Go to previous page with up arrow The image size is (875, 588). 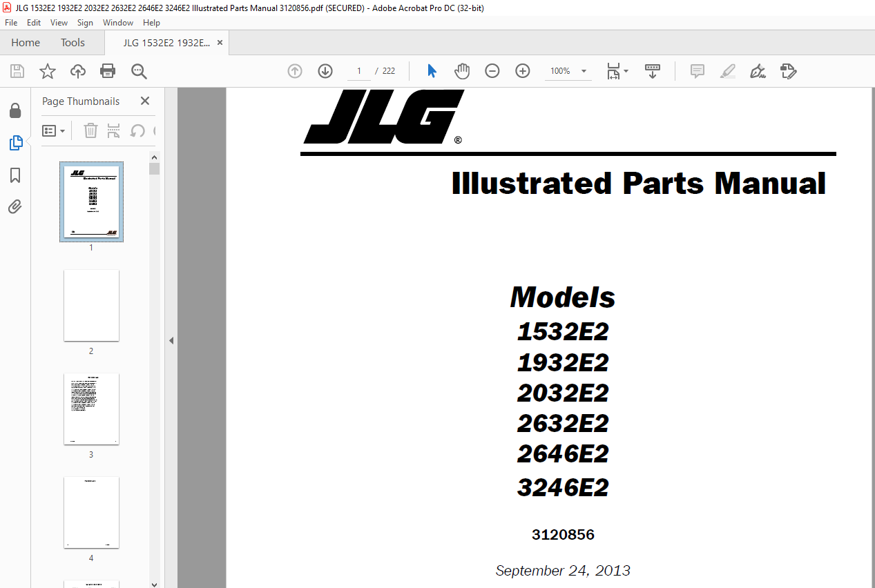[295, 71]
